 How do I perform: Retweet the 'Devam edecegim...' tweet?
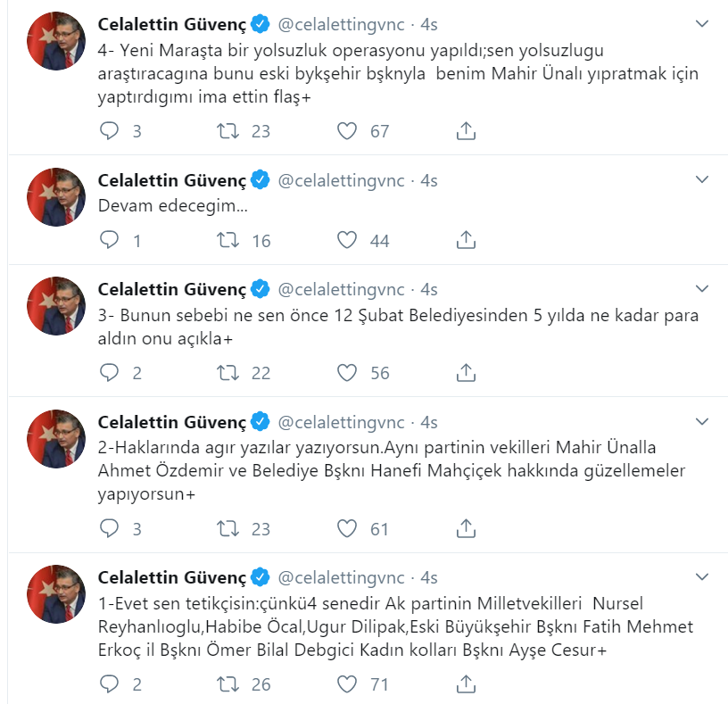point(227,240)
